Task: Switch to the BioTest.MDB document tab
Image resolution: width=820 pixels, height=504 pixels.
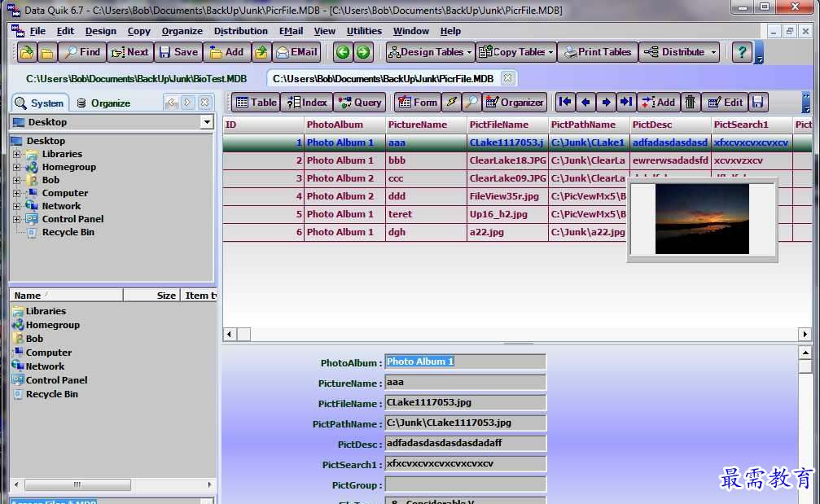Action: [136, 78]
